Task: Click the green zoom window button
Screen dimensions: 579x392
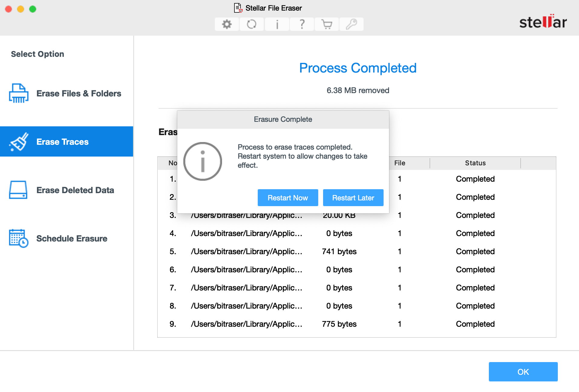Action: [33, 9]
